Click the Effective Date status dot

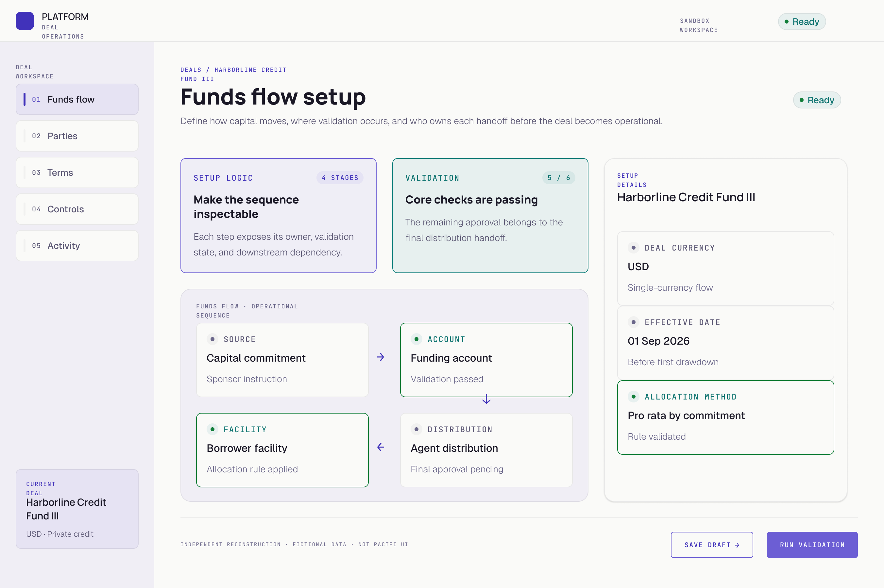tap(633, 322)
